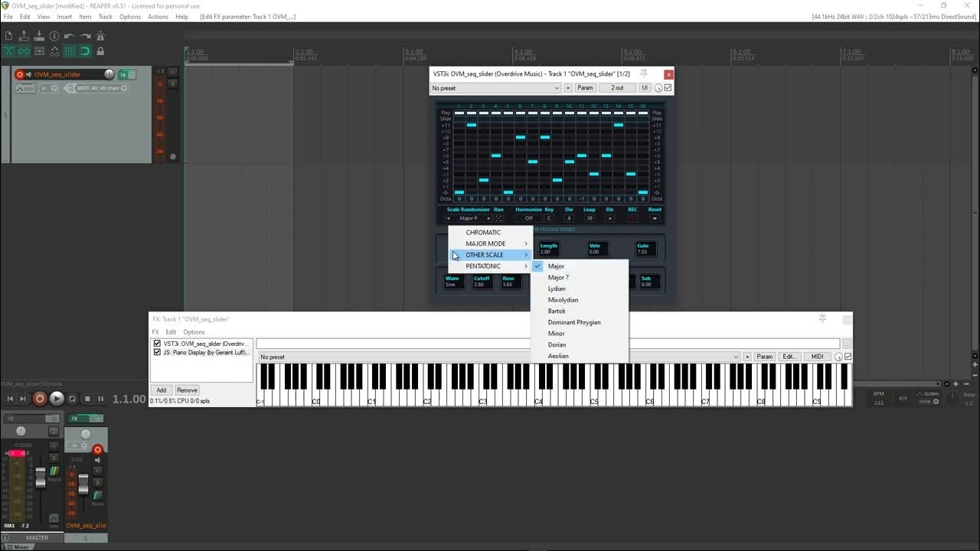
Task: Click the transport Play button
Action: coord(57,399)
